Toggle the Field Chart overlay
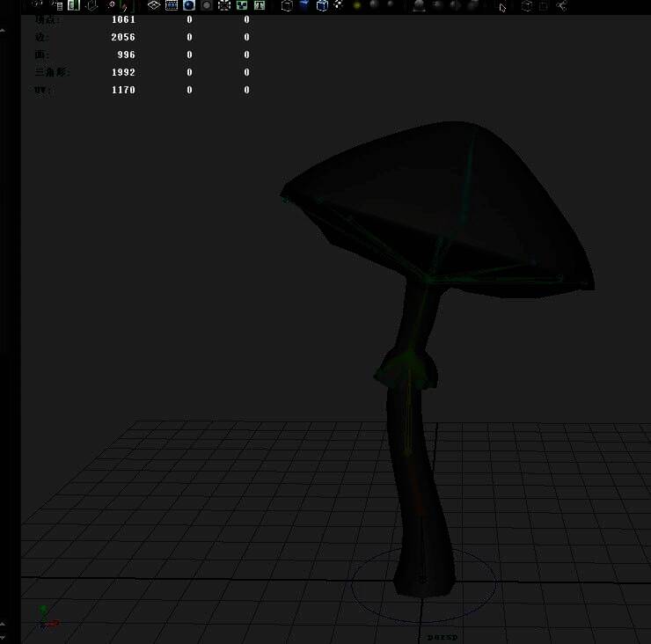This screenshot has width=651, height=644. (224, 5)
